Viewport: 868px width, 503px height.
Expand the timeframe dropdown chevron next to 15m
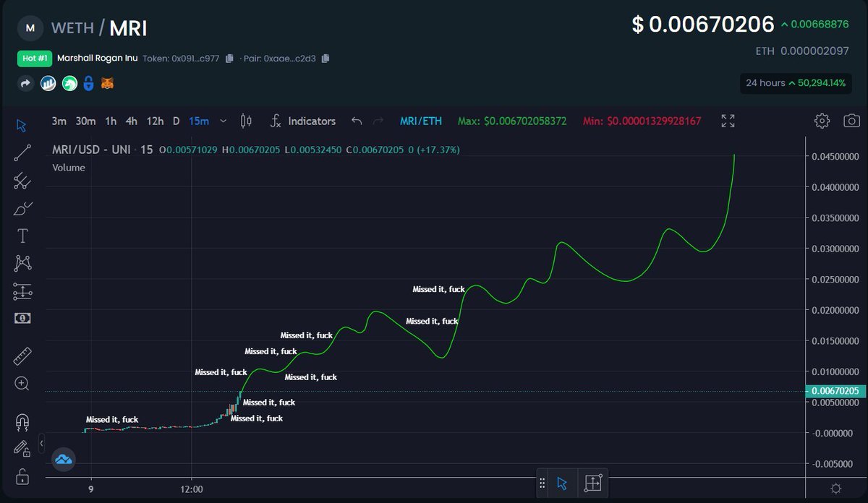coord(223,121)
